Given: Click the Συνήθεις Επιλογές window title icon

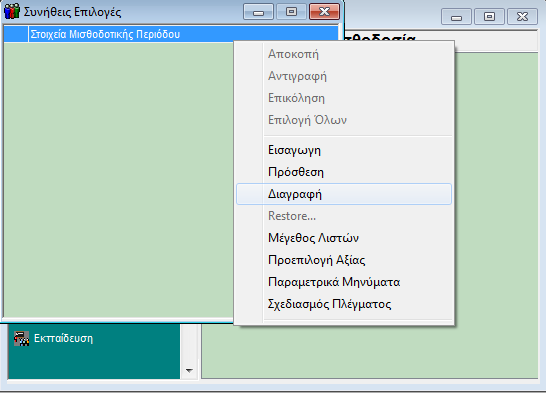Looking at the screenshot, I should coord(12,11).
